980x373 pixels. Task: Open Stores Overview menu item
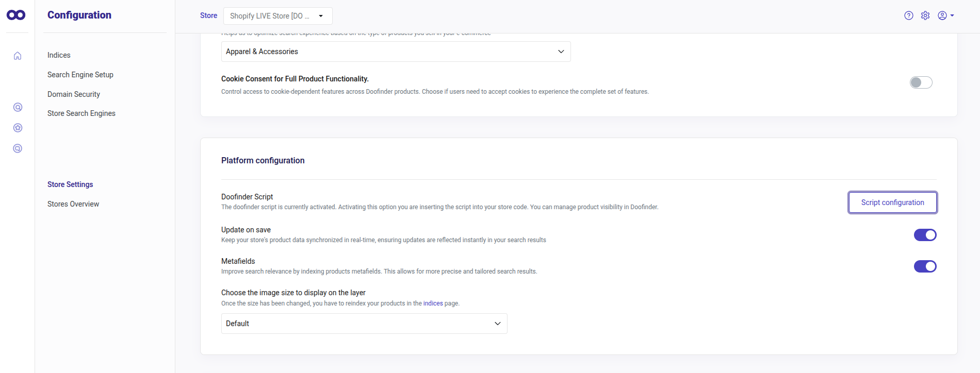73,204
